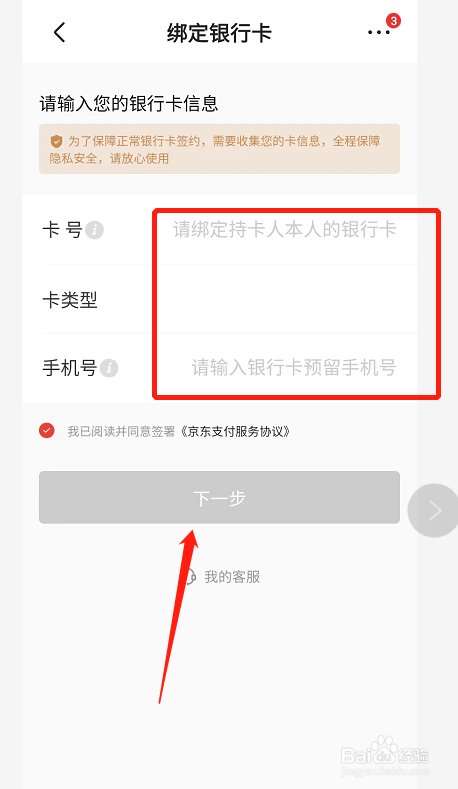458x789 pixels.
Task: Open the 我的客服 link
Action: [232, 577]
